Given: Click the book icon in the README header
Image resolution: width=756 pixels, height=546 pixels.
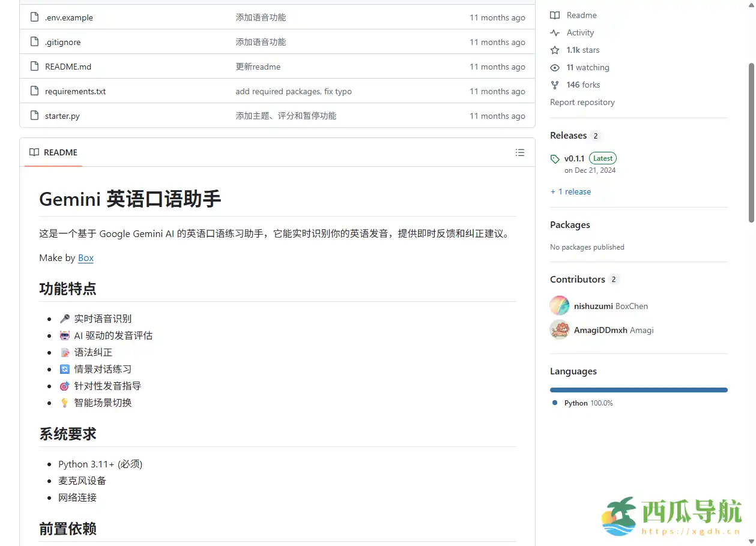Looking at the screenshot, I should coord(34,152).
